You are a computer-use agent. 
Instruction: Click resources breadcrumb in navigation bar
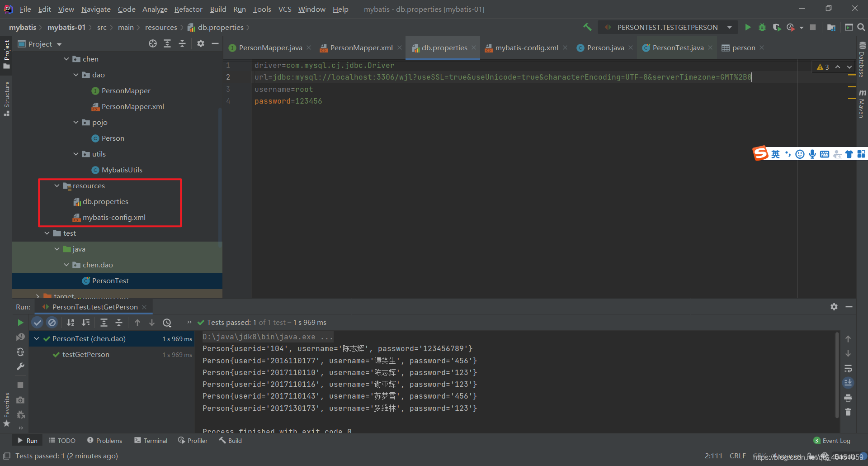tap(161, 28)
